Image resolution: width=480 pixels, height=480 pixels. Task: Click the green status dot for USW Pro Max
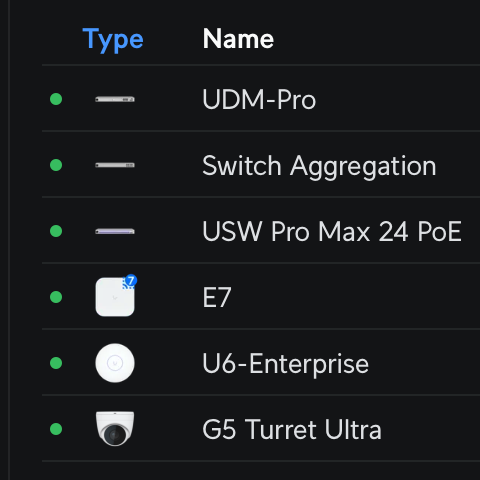[x=56, y=231]
